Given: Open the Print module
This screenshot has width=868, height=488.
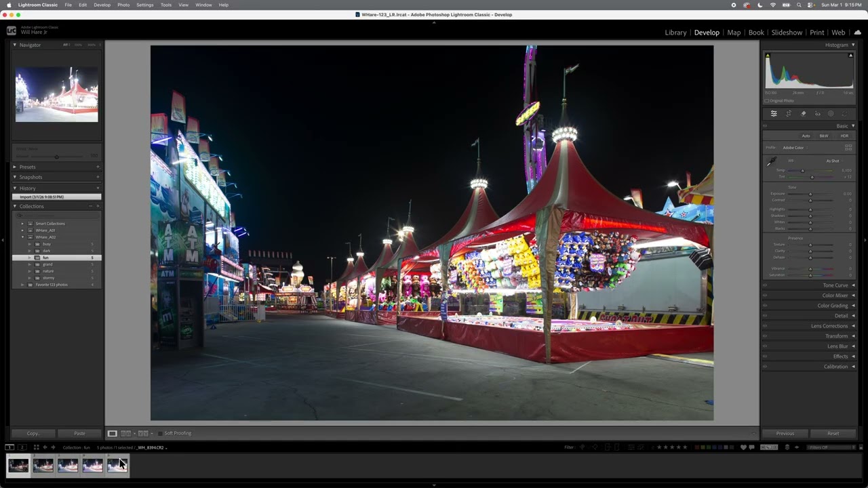Looking at the screenshot, I should tap(817, 33).
